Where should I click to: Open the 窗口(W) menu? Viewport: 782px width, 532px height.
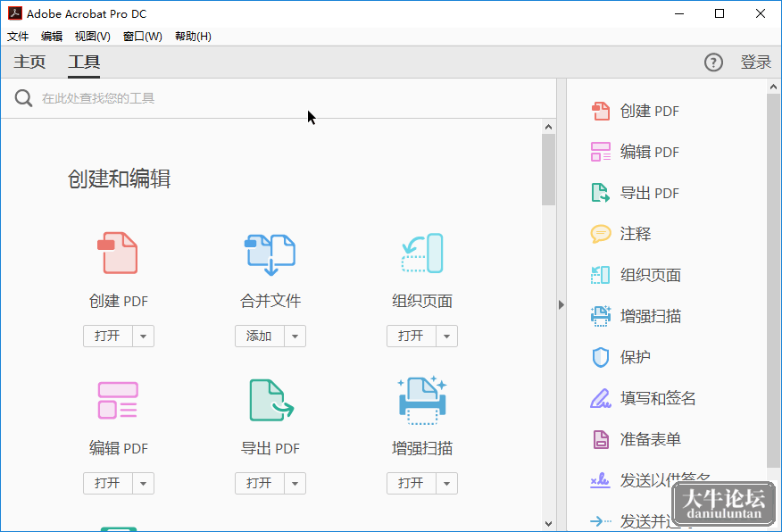143,37
